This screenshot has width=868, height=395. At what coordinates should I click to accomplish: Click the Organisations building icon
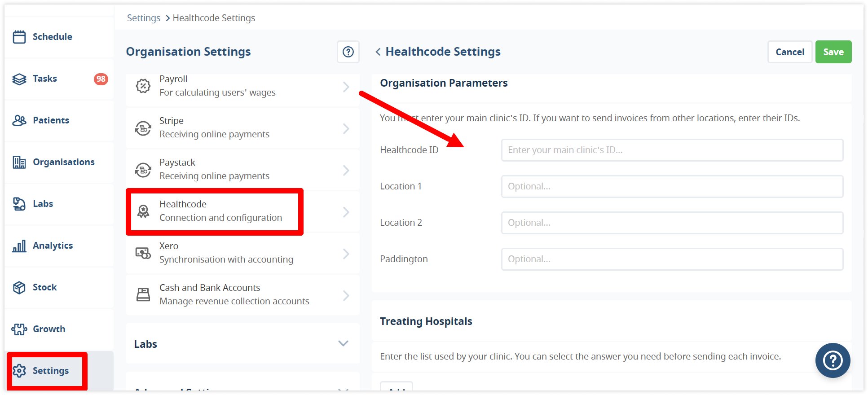pos(19,162)
